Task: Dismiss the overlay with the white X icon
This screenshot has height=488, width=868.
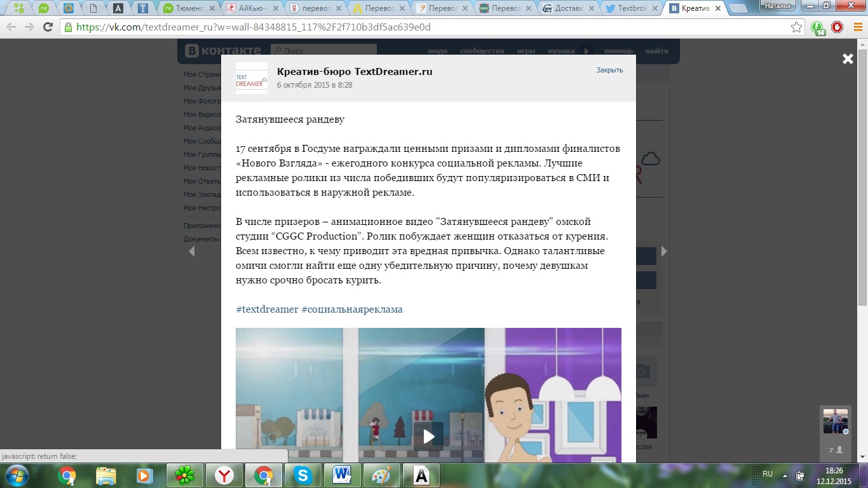Action: (848, 59)
